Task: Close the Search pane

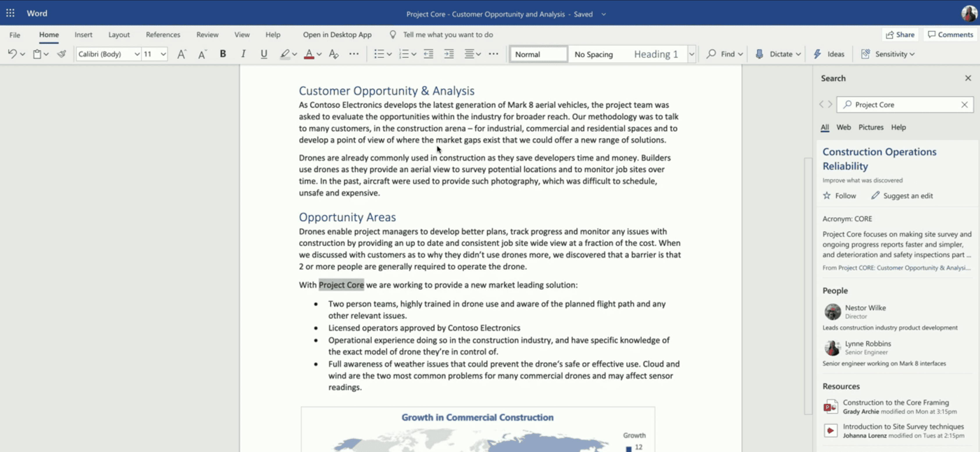Action: [968, 78]
